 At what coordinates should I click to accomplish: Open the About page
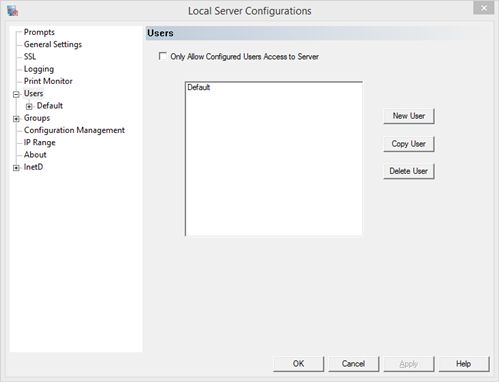[x=35, y=155]
